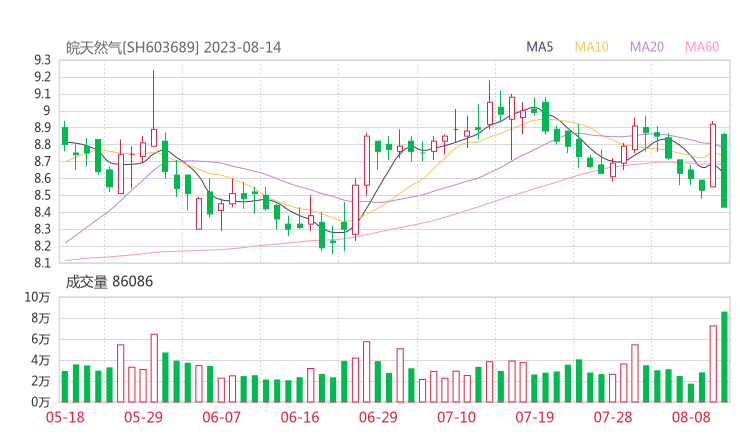Click the 0万 volume axis label
The image size is (740, 440).
click(x=41, y=402)
